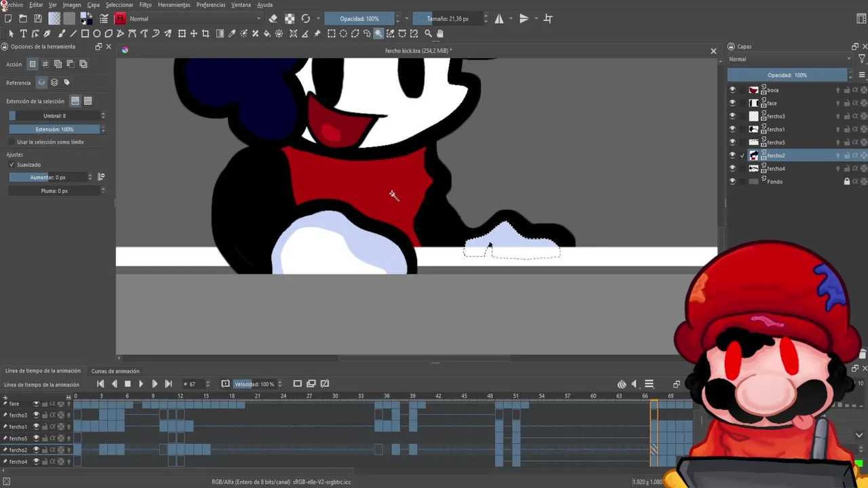Hide the face layer in Capas
The width and height of the screenshot is (868, 488).
[x=732, y=103]
